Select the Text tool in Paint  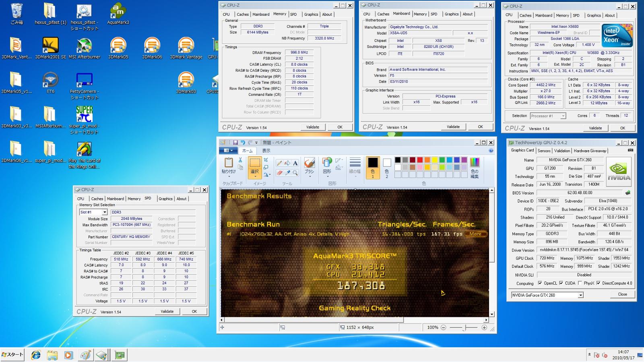(x=295, y=163)
